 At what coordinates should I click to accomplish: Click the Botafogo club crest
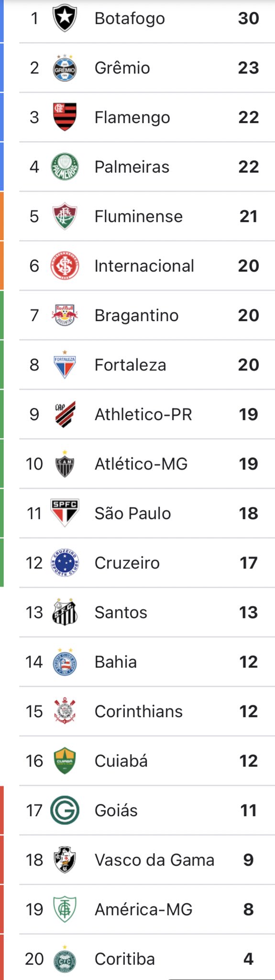click(65, 18)
